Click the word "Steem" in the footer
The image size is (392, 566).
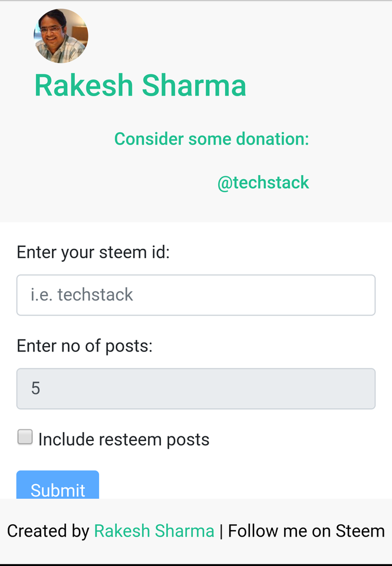pos(360,531)
